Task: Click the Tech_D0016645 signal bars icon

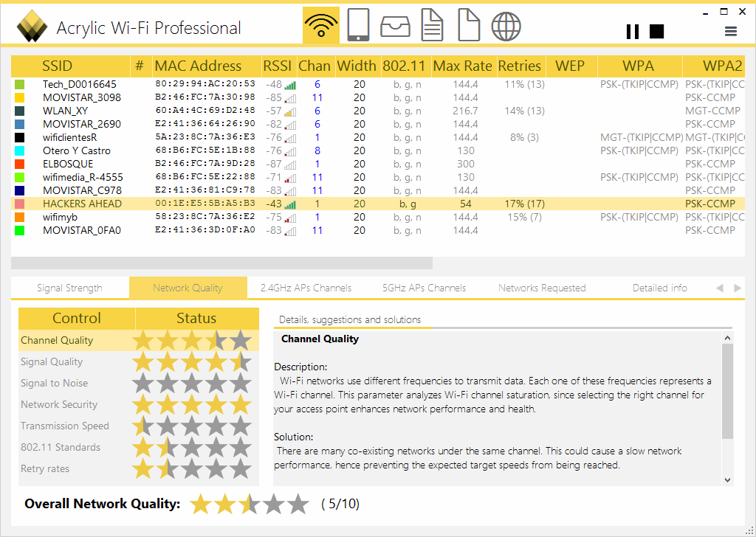Action: (x=290, y=86)
